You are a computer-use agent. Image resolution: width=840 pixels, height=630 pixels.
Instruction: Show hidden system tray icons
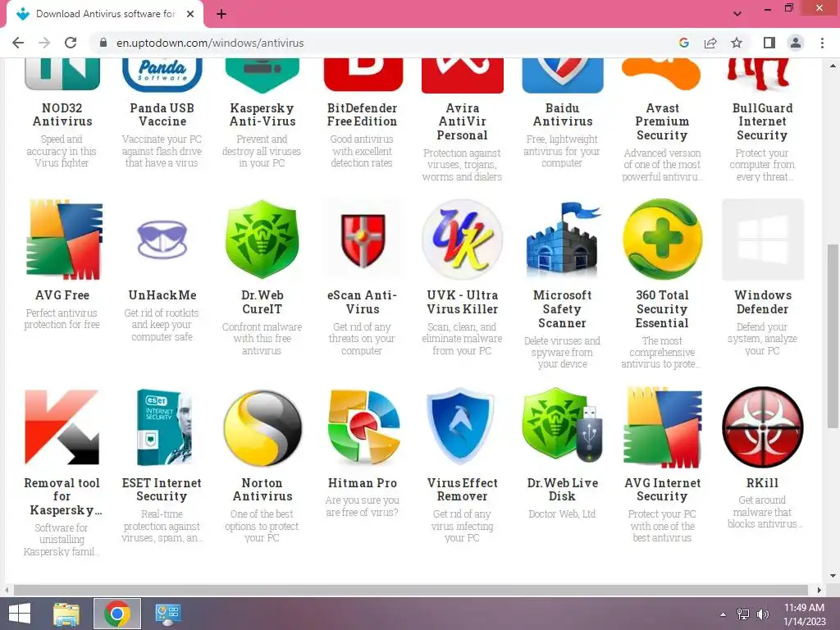(x=724, y=614)
